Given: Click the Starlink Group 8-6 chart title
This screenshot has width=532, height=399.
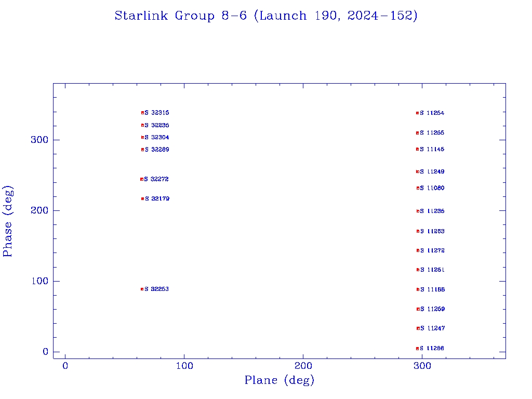Looking at the screenshot, I should point(266,16).
